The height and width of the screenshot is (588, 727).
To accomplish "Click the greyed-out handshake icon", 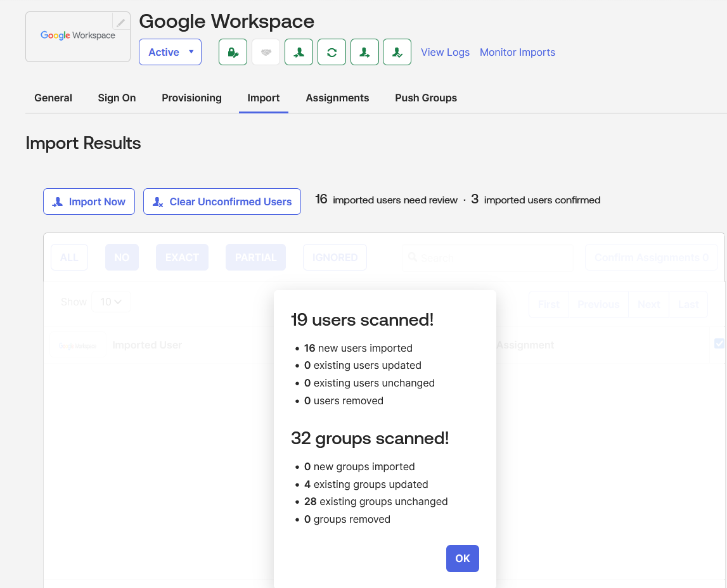I will pyautogui.click(x=266, y=53).
